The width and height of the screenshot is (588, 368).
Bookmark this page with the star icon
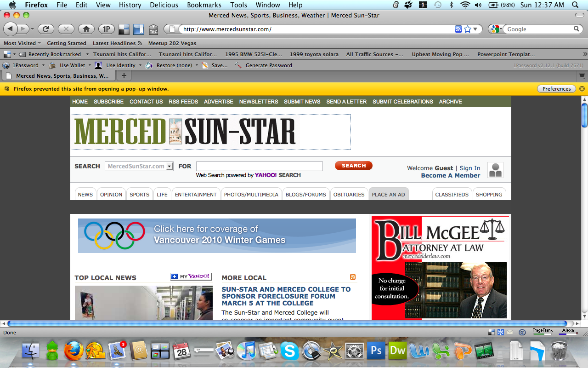coord(468,29)
